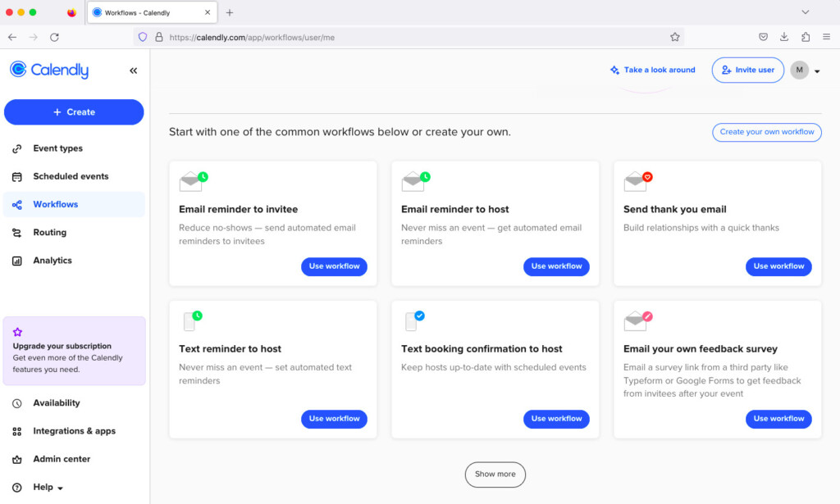Open Event types in sidebar
This screenshot has width=840, height=504.
[x=57, y=148]
